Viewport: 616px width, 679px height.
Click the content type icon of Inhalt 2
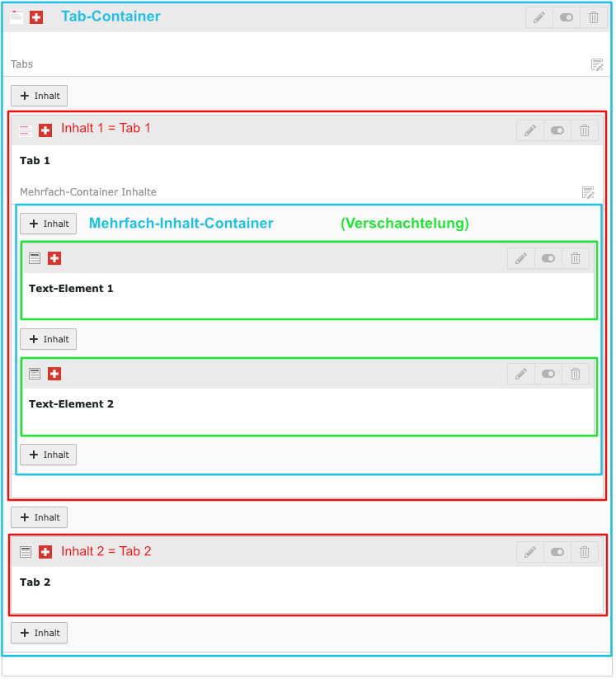click(x=26, y=552)
